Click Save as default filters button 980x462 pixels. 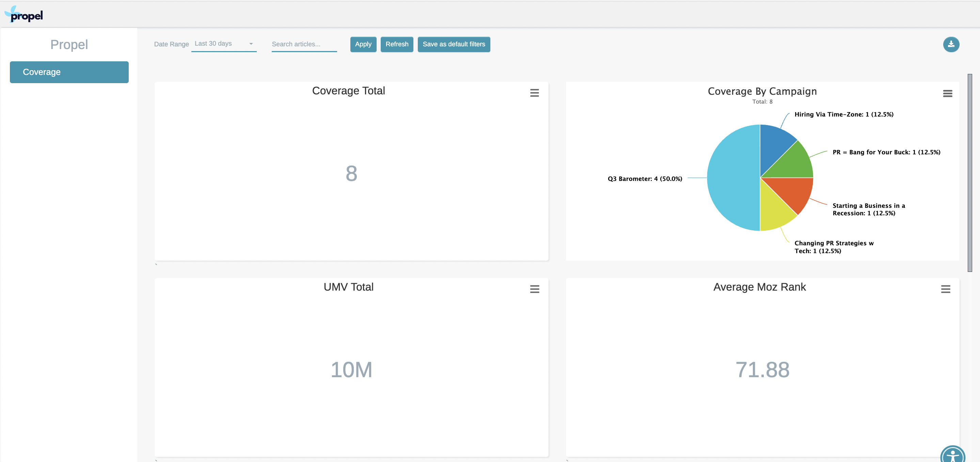[x=454, y=44]
